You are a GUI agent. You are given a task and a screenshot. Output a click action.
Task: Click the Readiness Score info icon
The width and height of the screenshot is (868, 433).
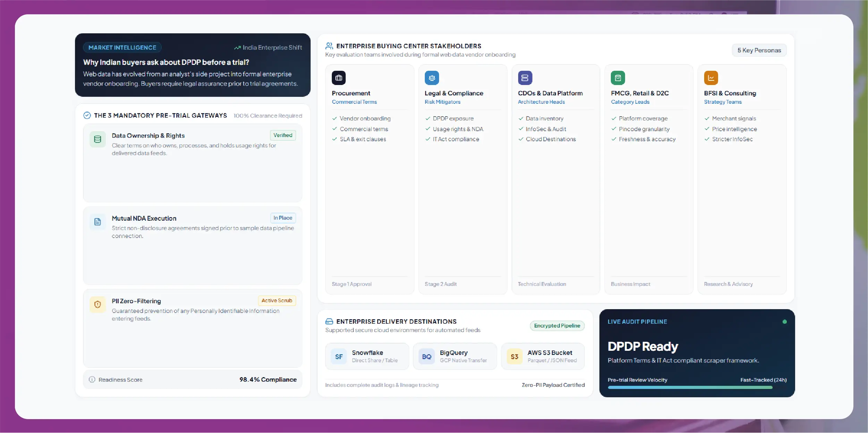[92, 380]
